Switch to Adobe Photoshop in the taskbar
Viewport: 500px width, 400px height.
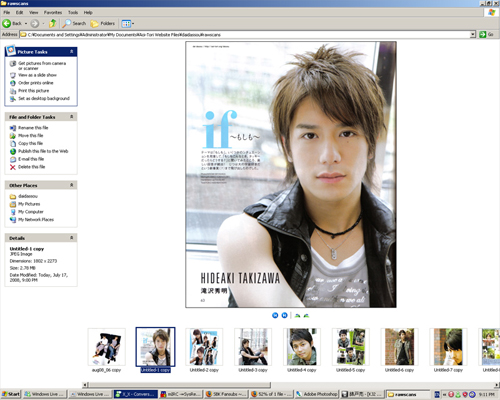[317, 394]
